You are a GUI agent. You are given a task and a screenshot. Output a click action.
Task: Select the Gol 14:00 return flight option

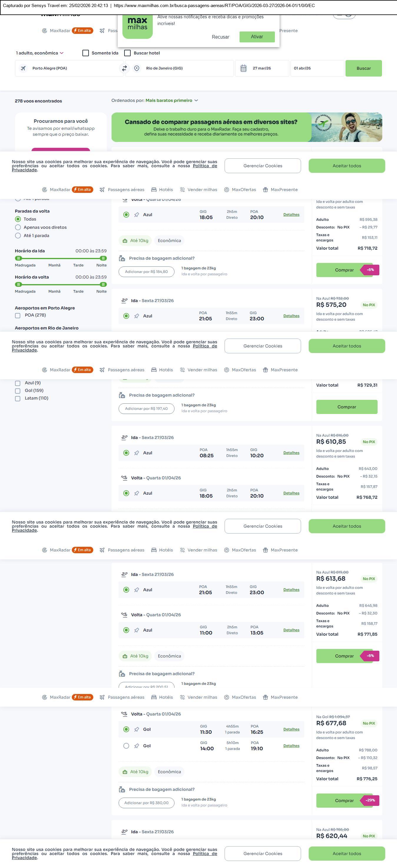pyautogui.click(x=126, y=746)
